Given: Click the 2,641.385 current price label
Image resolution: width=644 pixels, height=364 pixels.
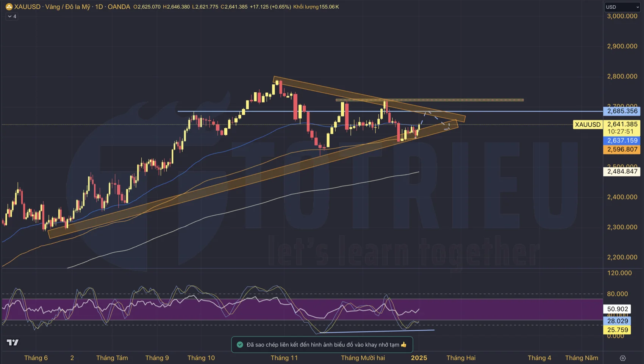Looking at the screenshot, I should click(622, 124).
